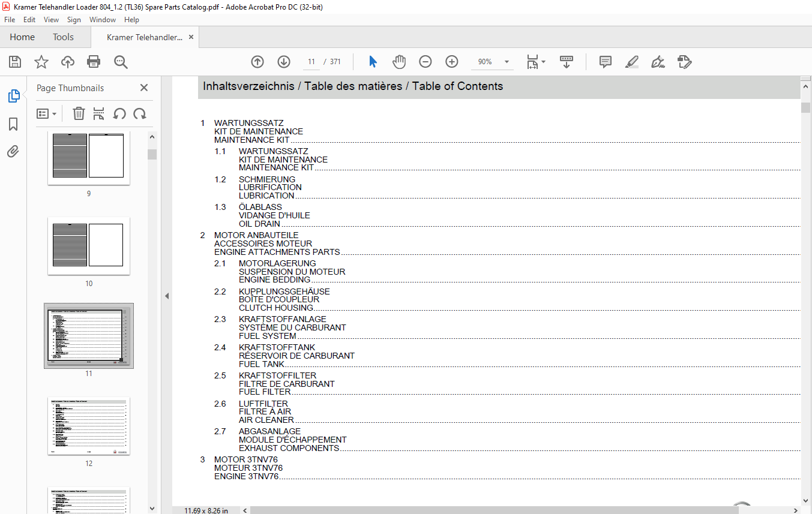Go to the previous page with the up arrow
The width and height of the screenshot is (812, 514).
tap(257, 62)
